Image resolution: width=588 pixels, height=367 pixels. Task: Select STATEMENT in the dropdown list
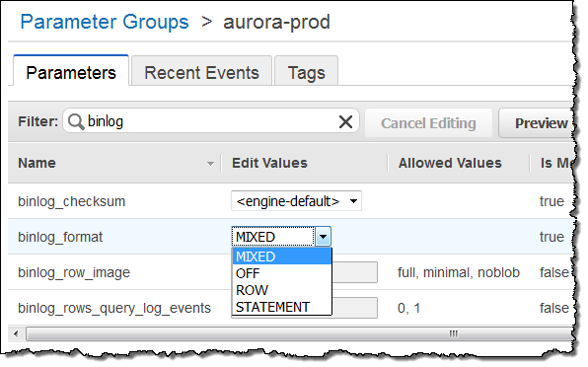point(281,307)
